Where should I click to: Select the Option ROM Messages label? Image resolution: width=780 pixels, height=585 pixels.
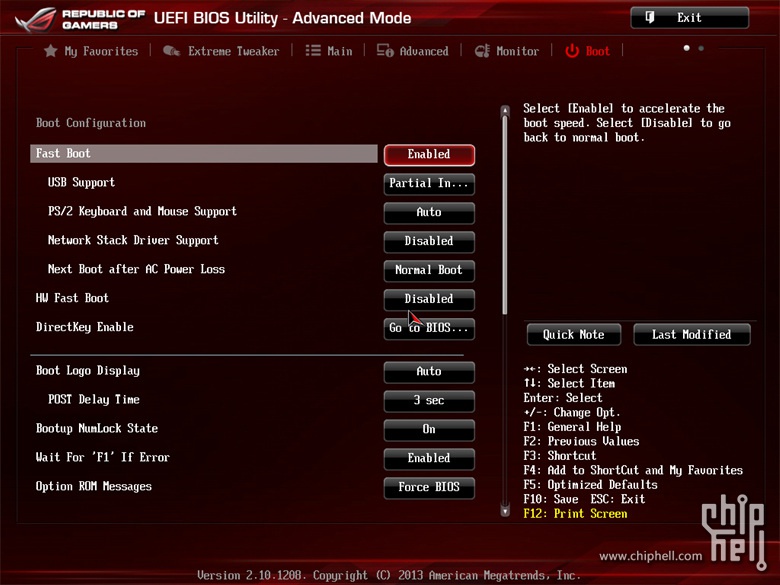tap(94, 487)
